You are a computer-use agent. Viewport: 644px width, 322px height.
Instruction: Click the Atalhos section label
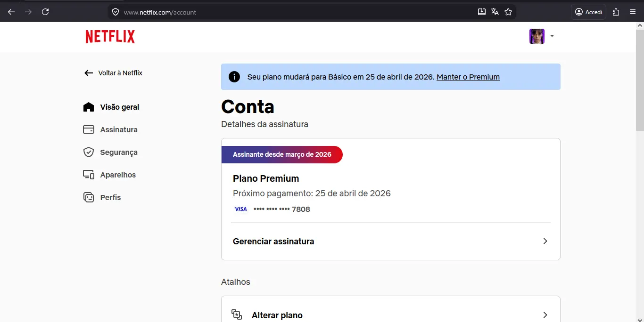pyautogui.click(x=236, y=282)
